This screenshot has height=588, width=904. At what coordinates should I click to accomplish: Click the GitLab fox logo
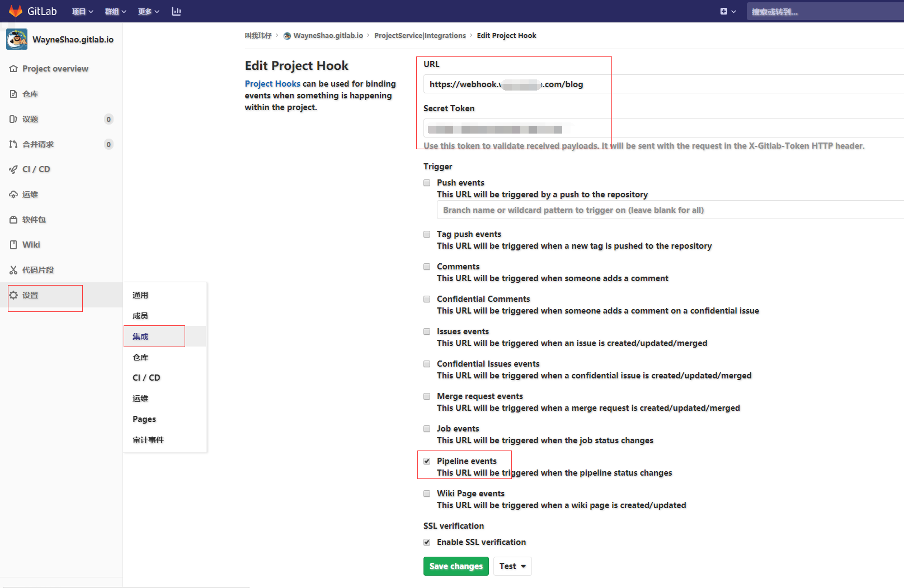coord(16,11)
